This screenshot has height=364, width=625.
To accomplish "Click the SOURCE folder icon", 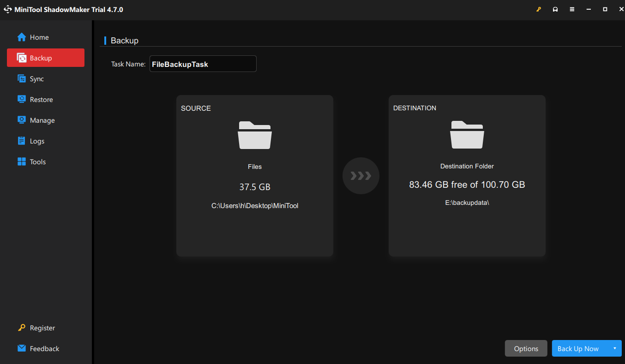I will click(255, 135).
